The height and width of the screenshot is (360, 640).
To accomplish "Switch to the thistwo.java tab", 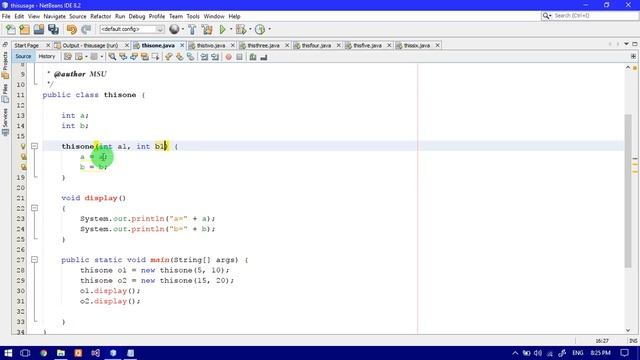I will pyautogui.click(x=211, y=45).
